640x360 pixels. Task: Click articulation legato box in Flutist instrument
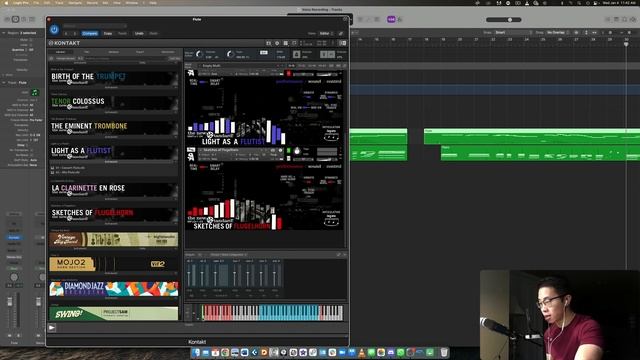[331, 138]
